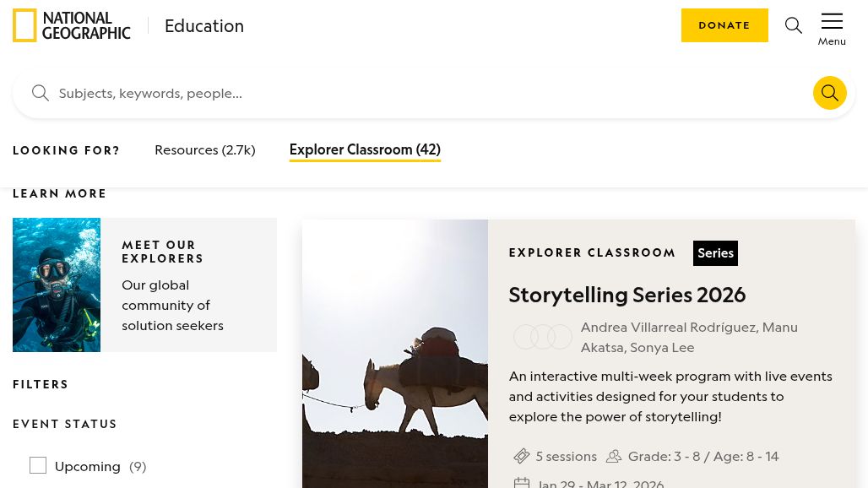This screenshot has width=868, height=488.
Task: Enable the Upcoming event status checkbox
Action: (38, 465)
